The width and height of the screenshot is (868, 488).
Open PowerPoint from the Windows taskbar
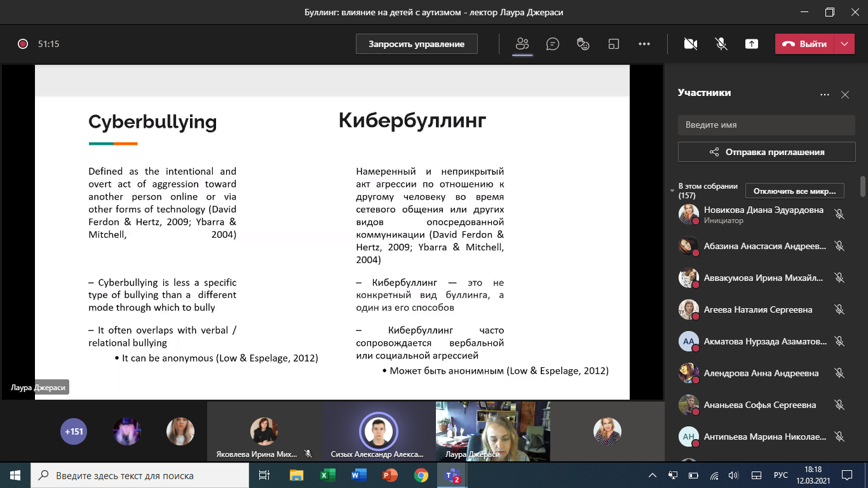tap(390, 475)
